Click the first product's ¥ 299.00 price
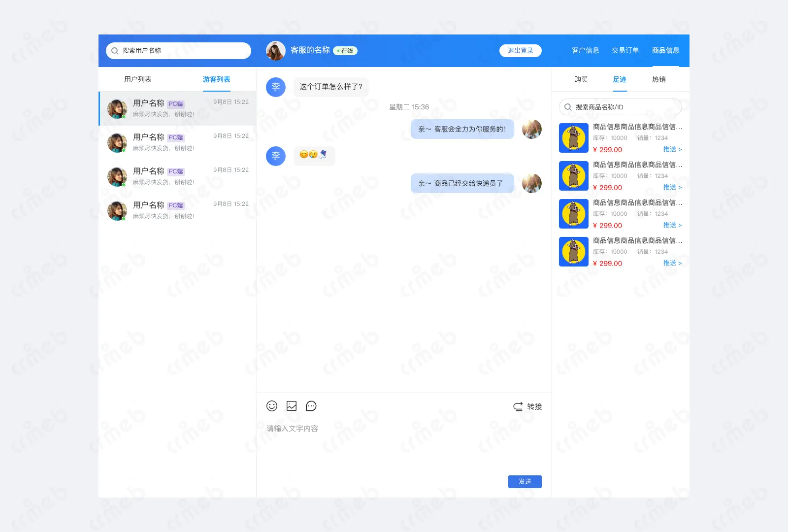 point(607,150)
